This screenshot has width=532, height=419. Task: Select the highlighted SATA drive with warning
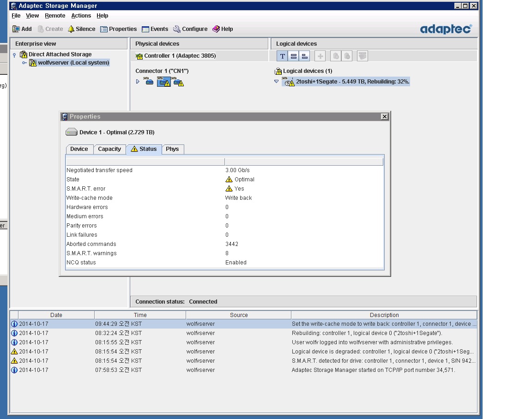(x=164, y=82)
